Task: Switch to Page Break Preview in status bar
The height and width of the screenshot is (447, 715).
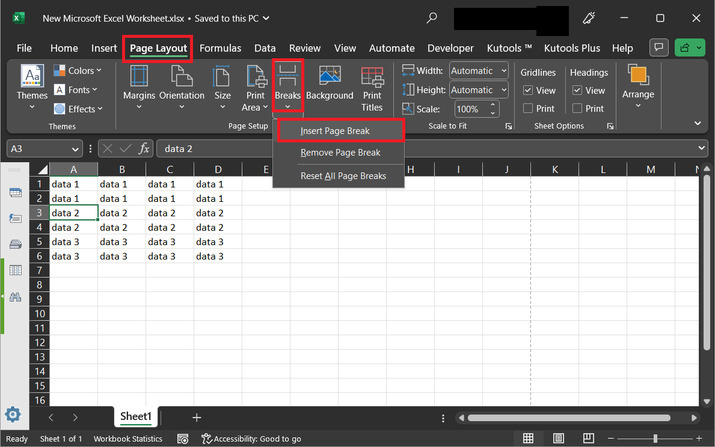Action: pos(588,438)
